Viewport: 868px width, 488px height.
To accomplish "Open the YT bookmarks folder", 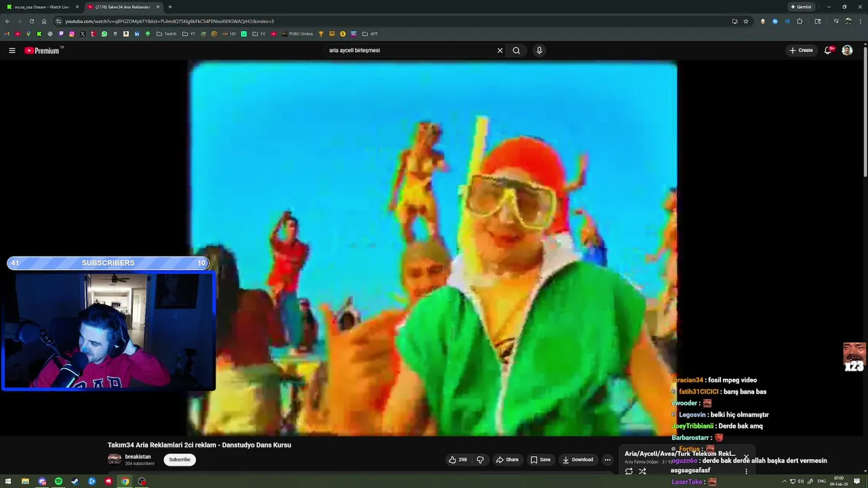I will [x=189, y=34].
